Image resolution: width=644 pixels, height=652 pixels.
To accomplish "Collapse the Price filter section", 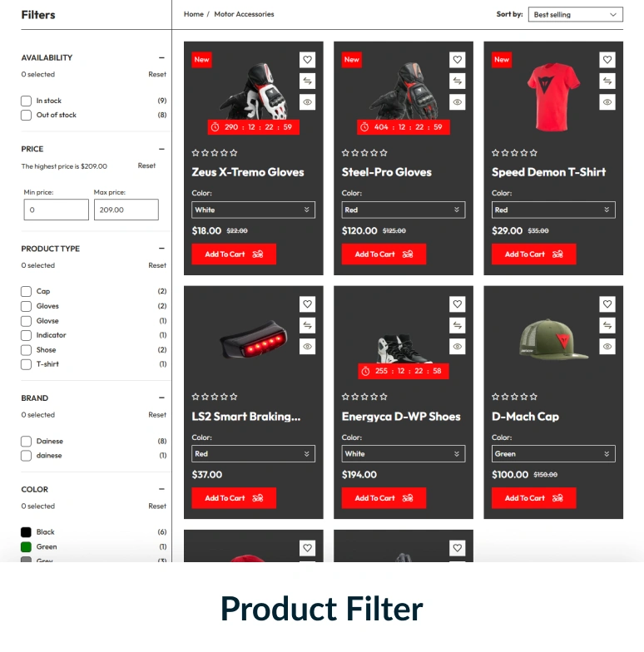I will click(161, 149).
